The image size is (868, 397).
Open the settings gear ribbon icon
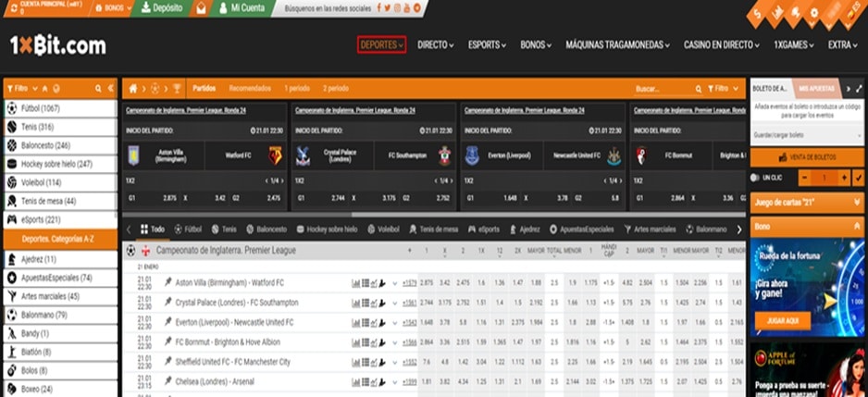point(813,13)
